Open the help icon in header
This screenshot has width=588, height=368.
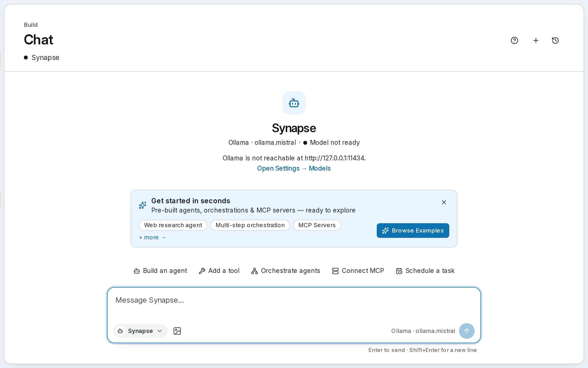[x=514, y=40]
